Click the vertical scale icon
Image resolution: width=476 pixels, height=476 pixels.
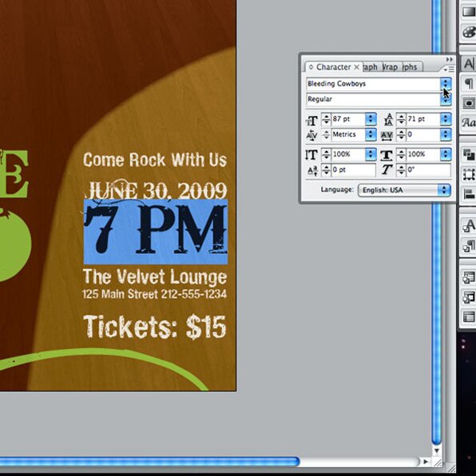311,155
